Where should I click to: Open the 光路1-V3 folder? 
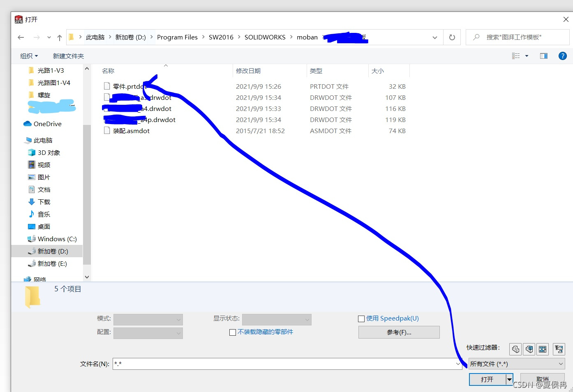(46, 70)
